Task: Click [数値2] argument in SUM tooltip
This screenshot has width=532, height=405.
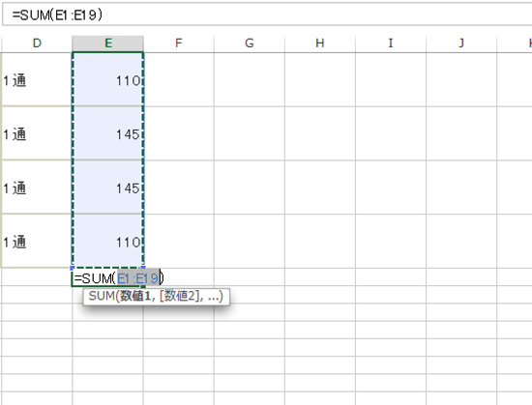Action: pyautogui.click(x=179, y=296)
